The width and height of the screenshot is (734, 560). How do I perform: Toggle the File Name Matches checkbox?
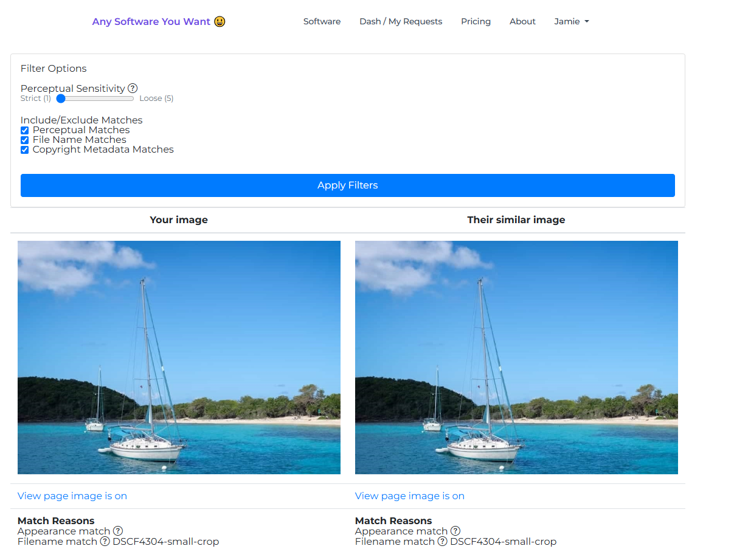(x=25, y=140)
